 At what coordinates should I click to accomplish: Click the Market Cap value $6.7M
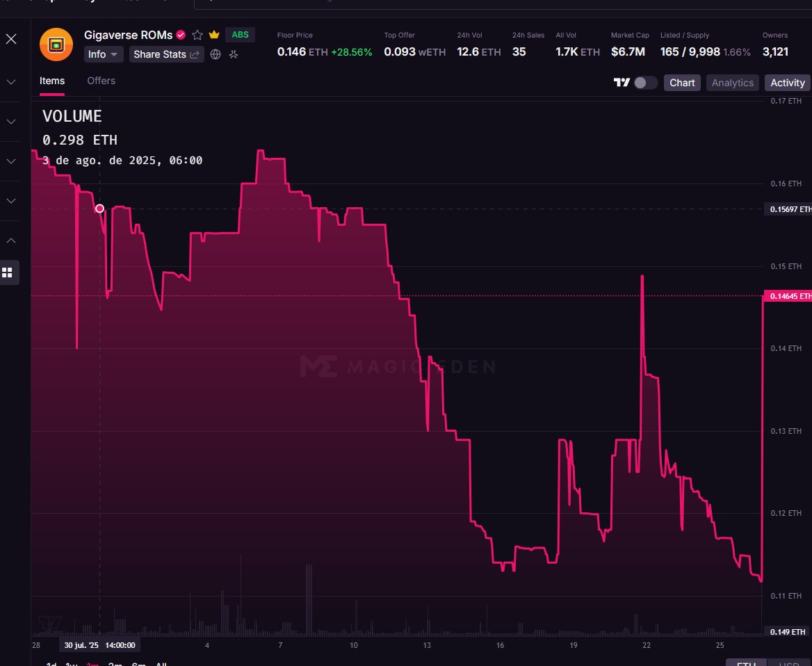(x=628, y=51)
